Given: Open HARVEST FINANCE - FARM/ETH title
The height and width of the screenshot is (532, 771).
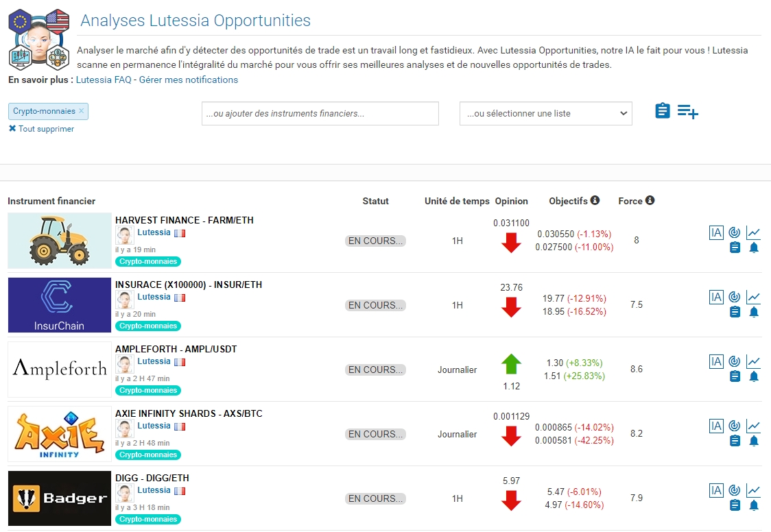Looking at the screenshot, I should [x=185, y=220].
